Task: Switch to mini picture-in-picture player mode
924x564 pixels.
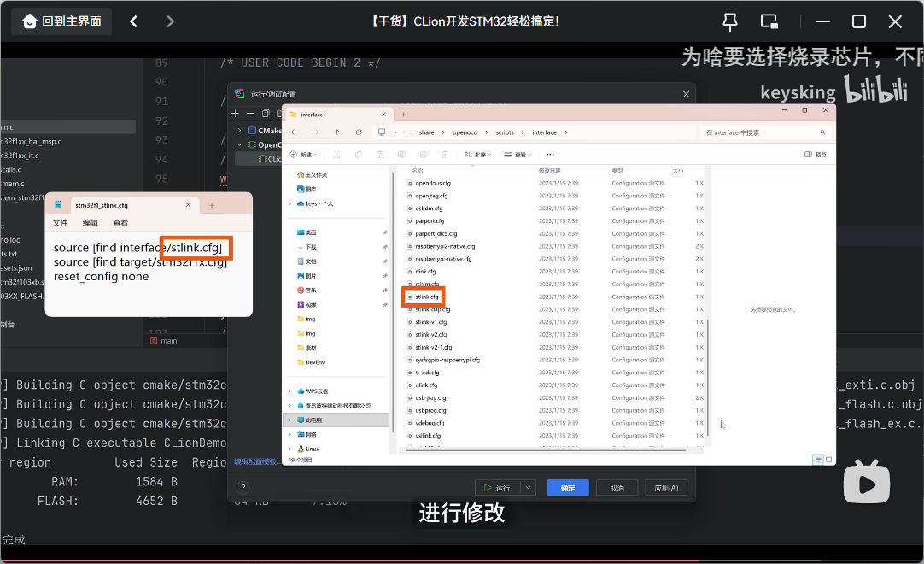Action: coord(769,22)
